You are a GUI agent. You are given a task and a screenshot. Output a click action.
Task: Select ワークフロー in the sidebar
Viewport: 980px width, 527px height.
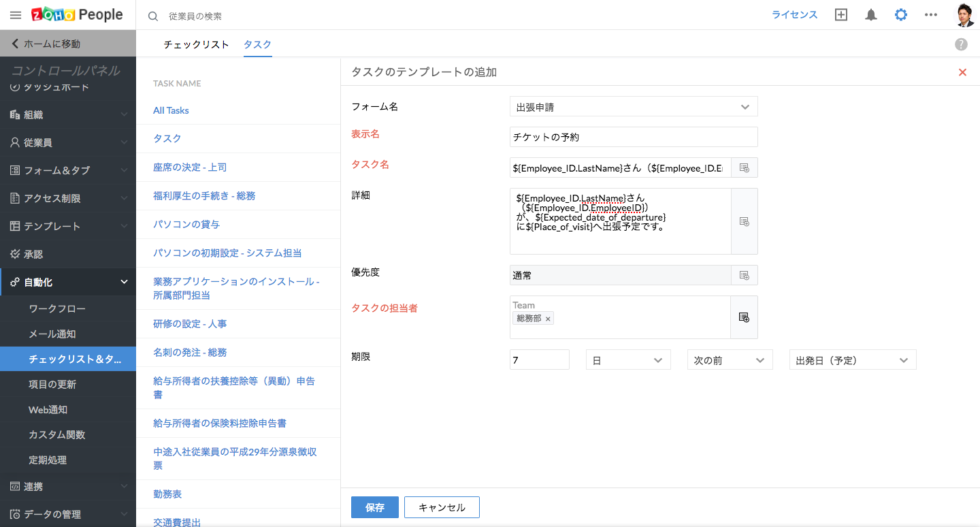[x=57, y=309]
